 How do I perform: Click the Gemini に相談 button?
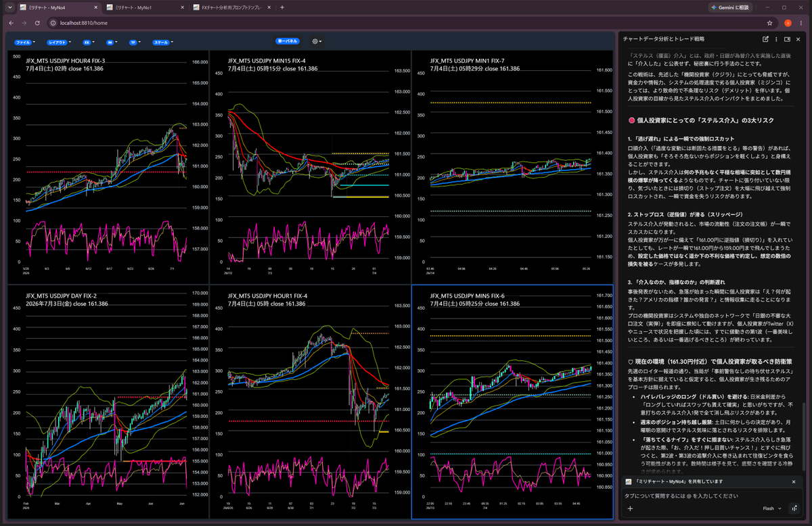coord(730,7)
